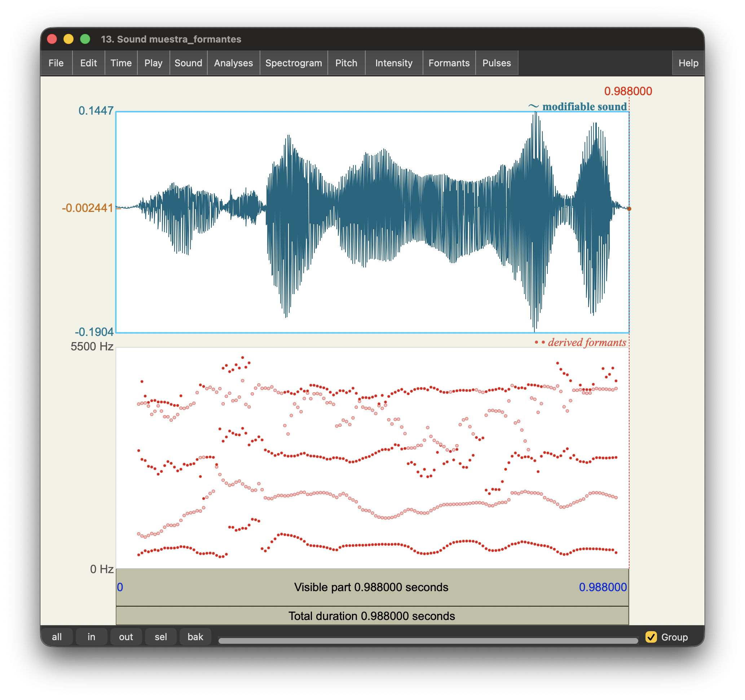The width and height of the screenshot is (745, 700).
Task: Open the Edit menu
Action: 88,63
